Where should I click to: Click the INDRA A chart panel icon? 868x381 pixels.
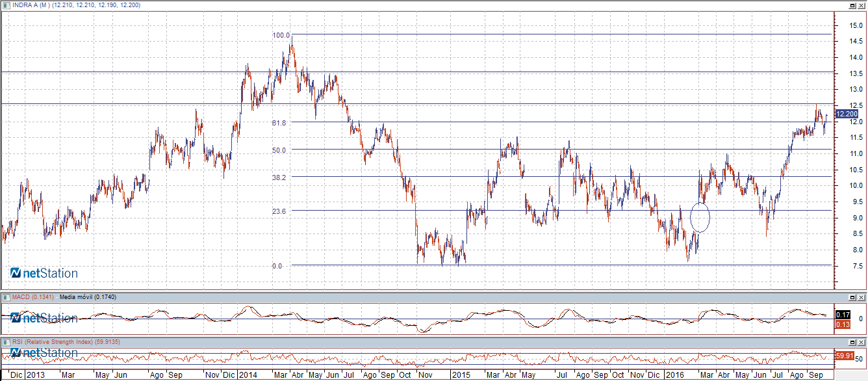pyautogui.click(x=6, y=5)
